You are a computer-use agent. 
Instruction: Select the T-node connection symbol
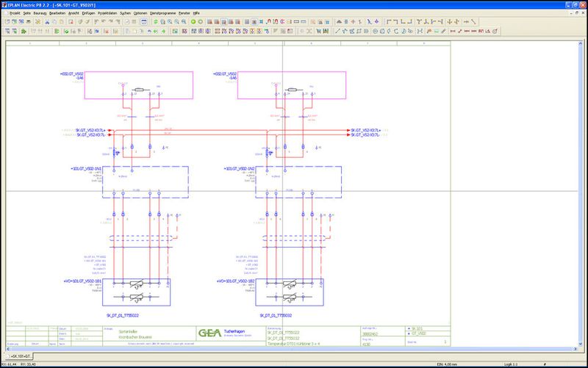click(420, 22)
